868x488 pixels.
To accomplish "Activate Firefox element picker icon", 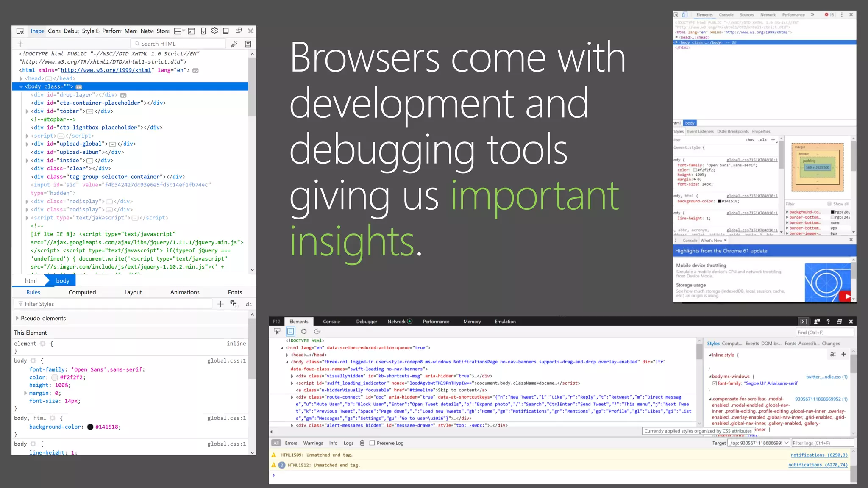I will point(20,31).
